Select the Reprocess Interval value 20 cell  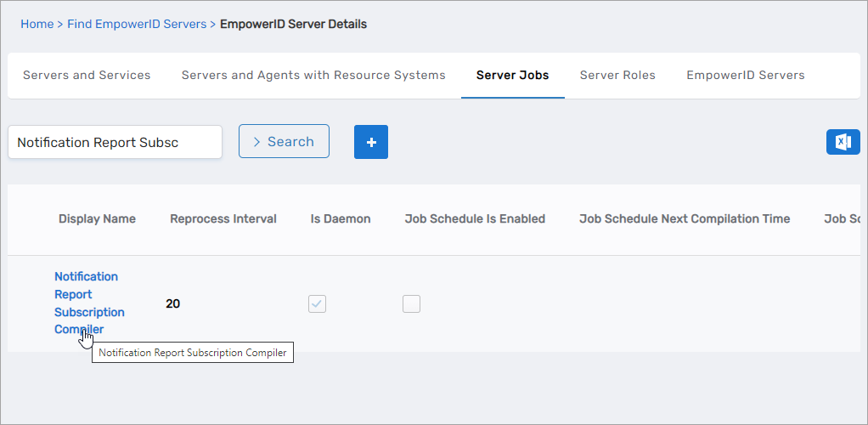[173, 303]
